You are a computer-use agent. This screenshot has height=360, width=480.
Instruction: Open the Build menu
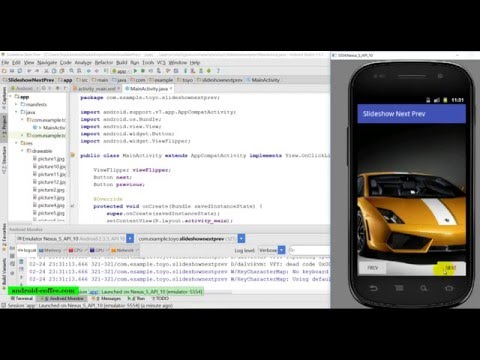(122, 62)
